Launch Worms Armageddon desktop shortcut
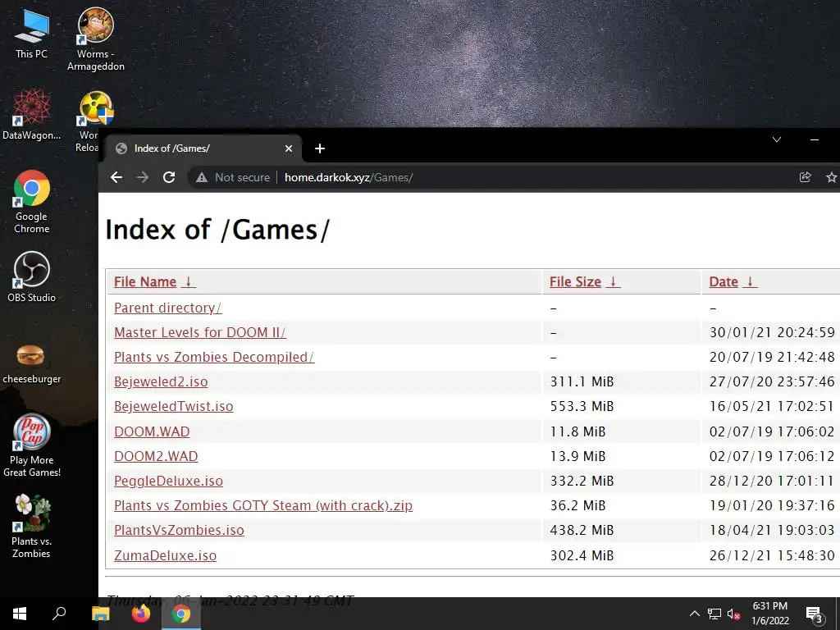The width and height of the screenshot is (840, 630). [95, 39]
